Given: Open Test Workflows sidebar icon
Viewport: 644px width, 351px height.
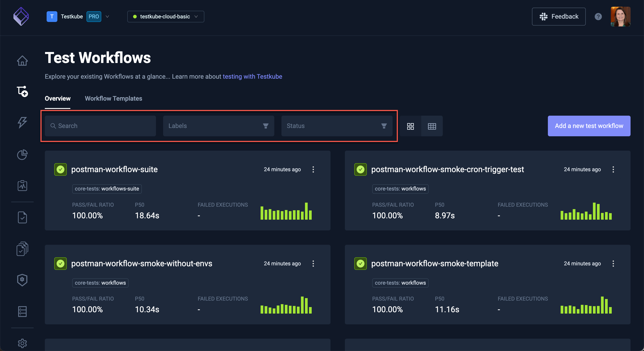Looking at the screenshot, I should tap(22, 91).
